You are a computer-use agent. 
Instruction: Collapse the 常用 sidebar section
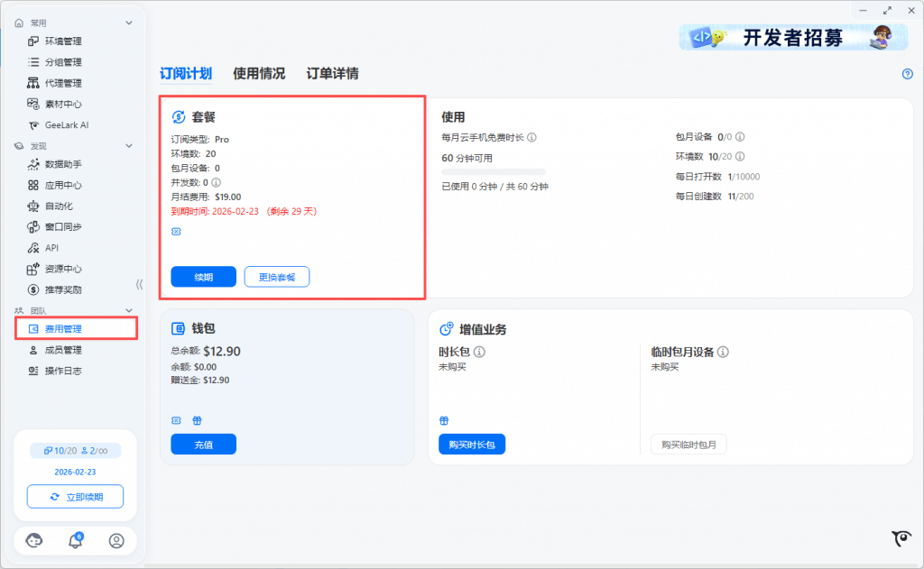pos(129,23)
